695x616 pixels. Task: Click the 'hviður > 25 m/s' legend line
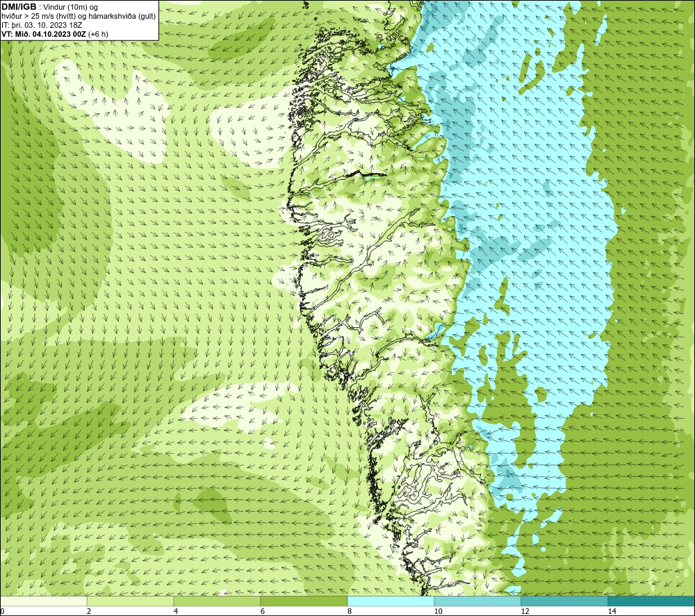coord(79,17)
